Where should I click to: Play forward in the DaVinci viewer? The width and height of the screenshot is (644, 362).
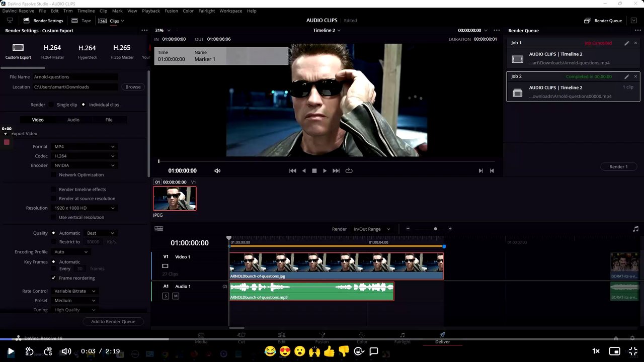tap(325, 171)
